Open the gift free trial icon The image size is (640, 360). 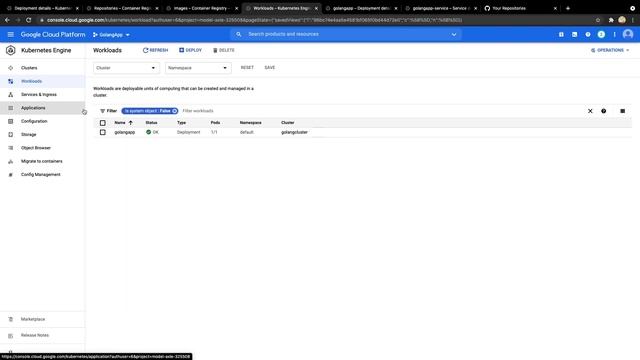(x=561, y=35)
